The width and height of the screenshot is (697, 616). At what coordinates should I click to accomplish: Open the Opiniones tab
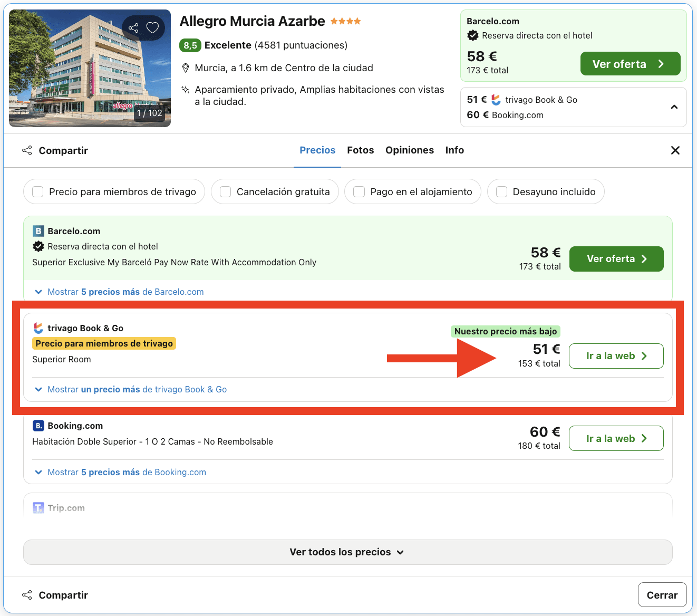[x=410, y=150]
